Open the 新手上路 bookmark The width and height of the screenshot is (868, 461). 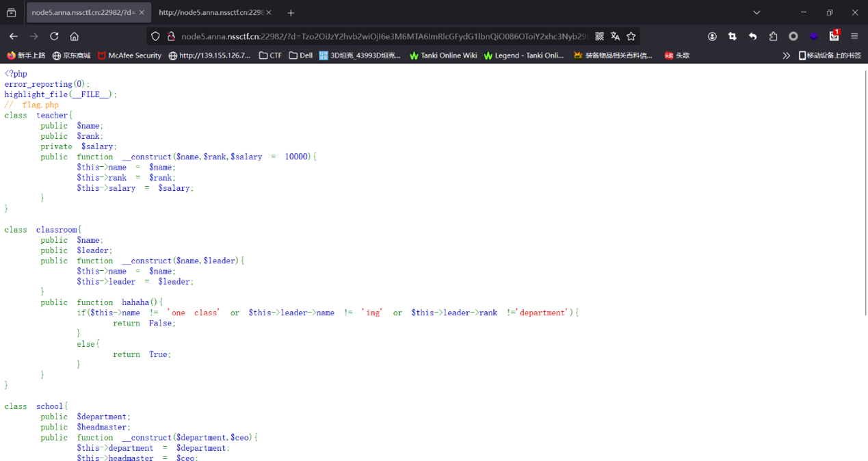pos(26,55)
